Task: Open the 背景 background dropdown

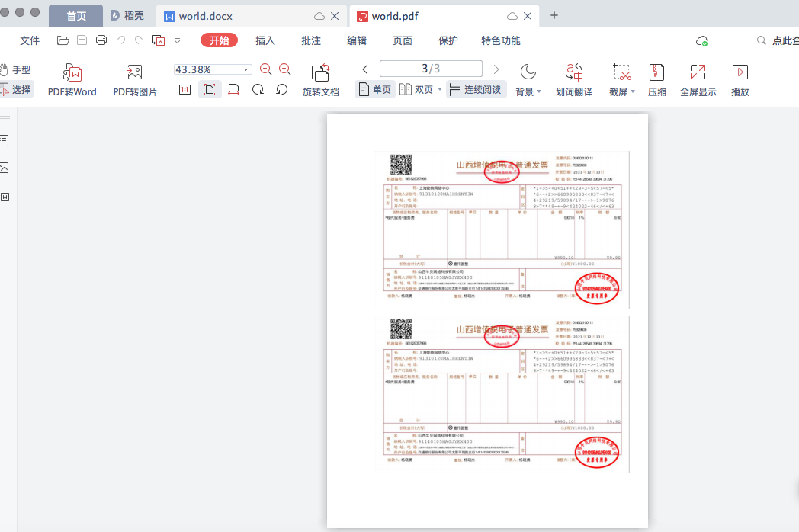Action: tap(526, 89)
